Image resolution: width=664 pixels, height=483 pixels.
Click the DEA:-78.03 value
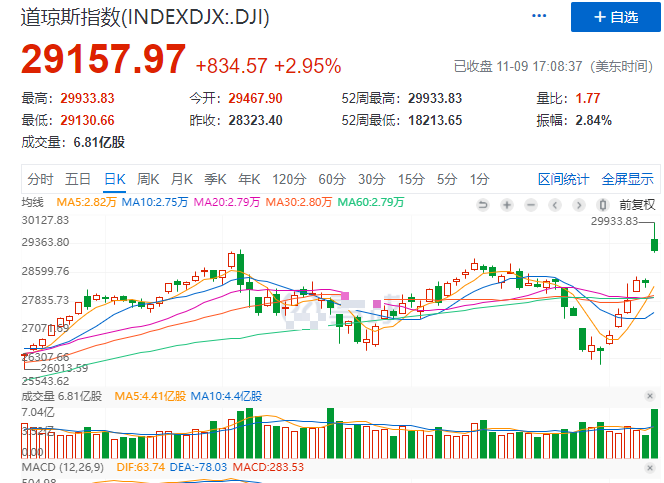tap(198, 467)
